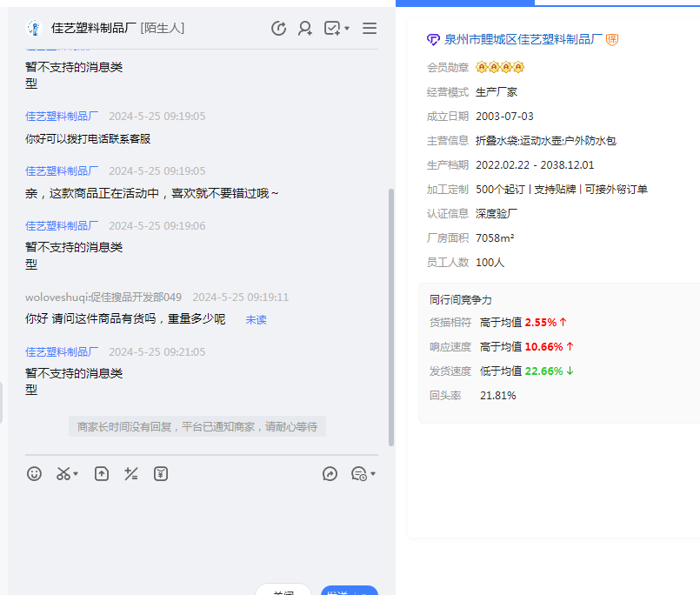Click the forward share arrow icon
Viewport: 700px width, 595px height.
coord(330,474)
